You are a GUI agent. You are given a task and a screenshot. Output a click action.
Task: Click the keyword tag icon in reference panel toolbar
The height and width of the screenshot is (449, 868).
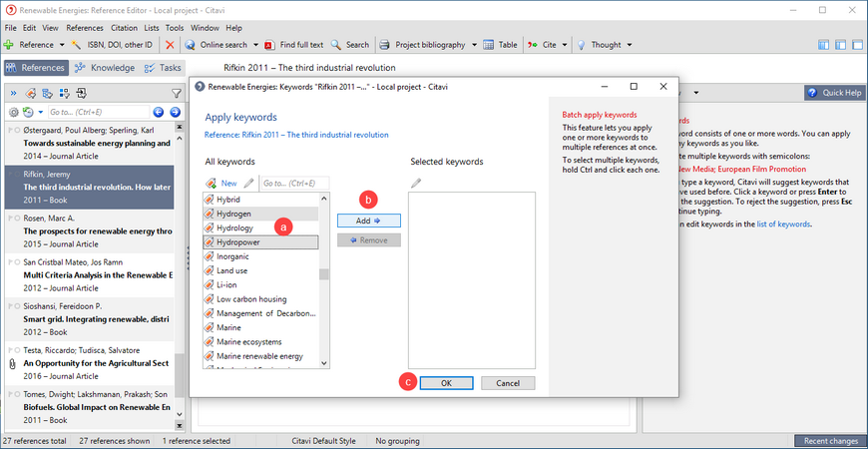(31, 93)
